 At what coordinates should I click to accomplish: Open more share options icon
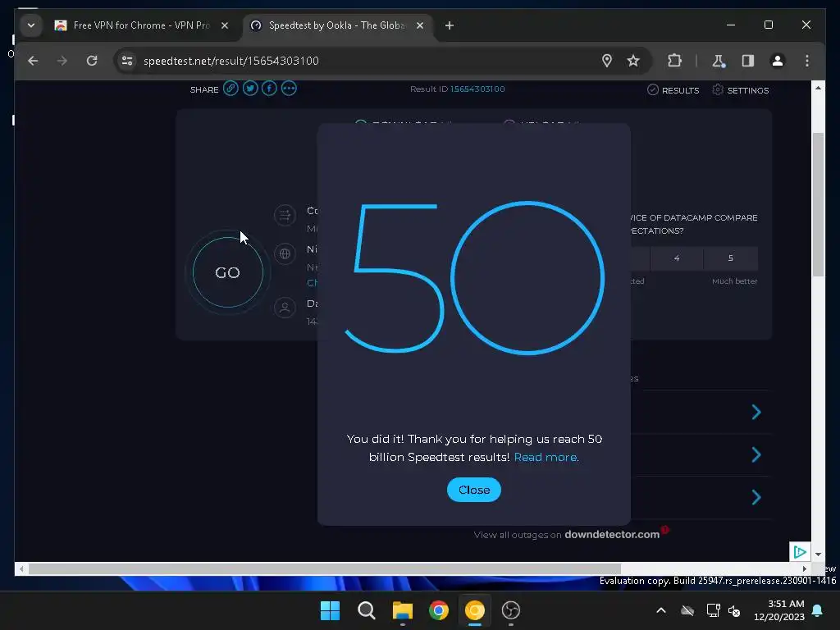289,89
